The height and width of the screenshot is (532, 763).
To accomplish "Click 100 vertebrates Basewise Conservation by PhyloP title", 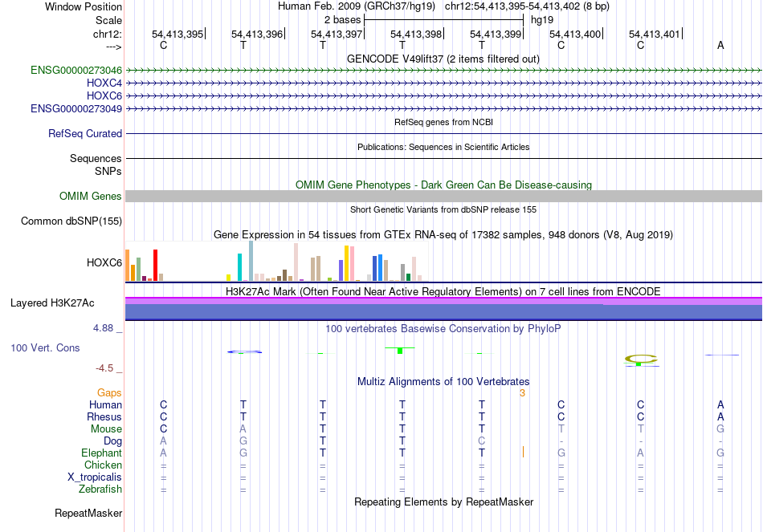I will (x=443, y=329).
